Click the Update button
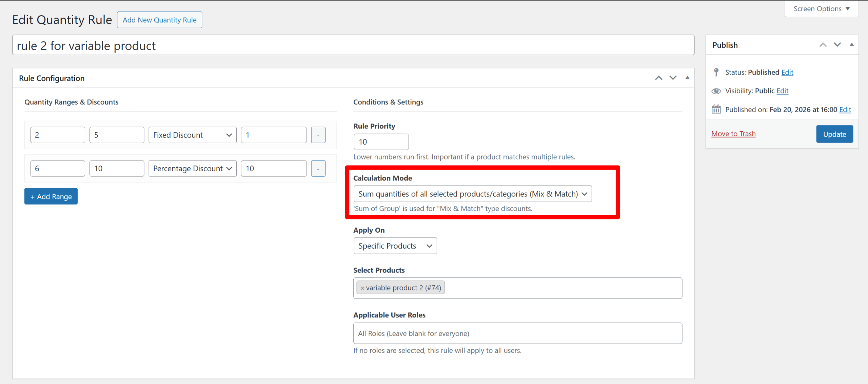This screenshot has height=384, width=868. [834, 134]
